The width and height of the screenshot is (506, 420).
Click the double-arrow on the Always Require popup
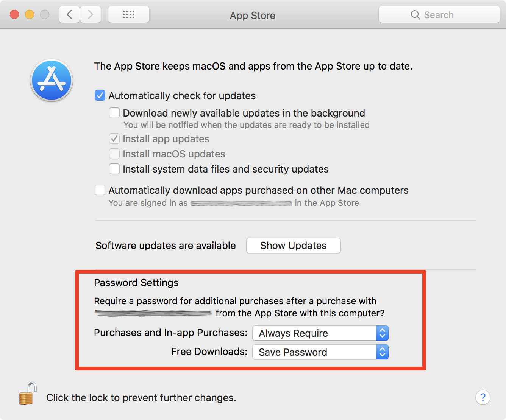coord(382,333)
